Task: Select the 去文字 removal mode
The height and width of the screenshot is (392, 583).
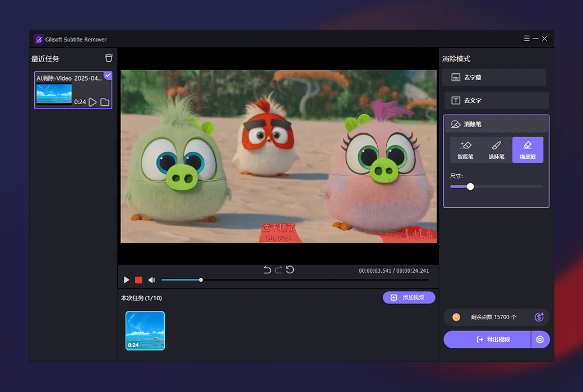Action: [x=496, y=100]
